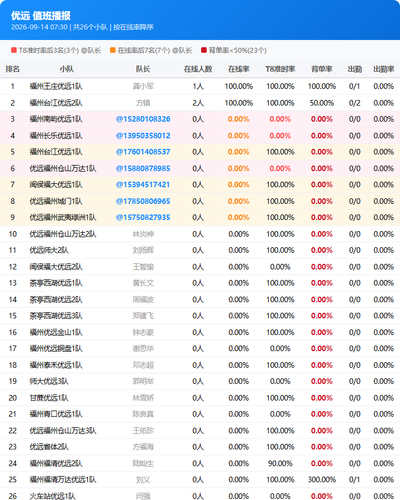Select team 火车站优远1队

coord(53,496)
